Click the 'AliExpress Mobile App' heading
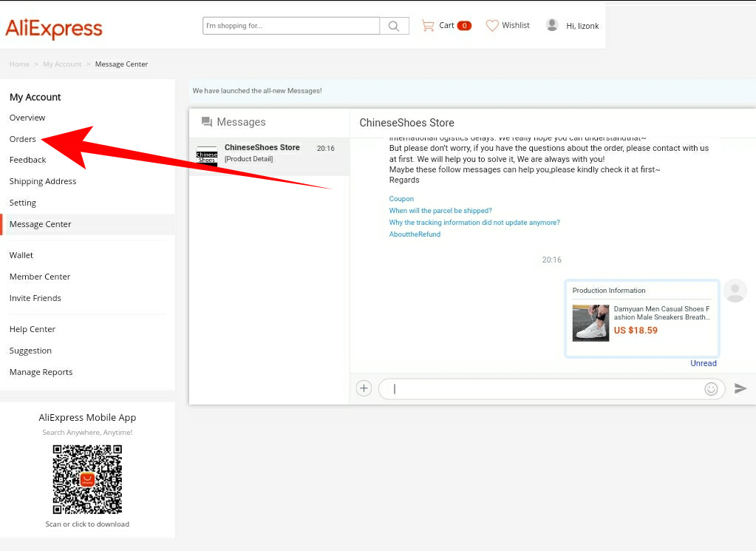The image size is (756, 551). point(87,417)
